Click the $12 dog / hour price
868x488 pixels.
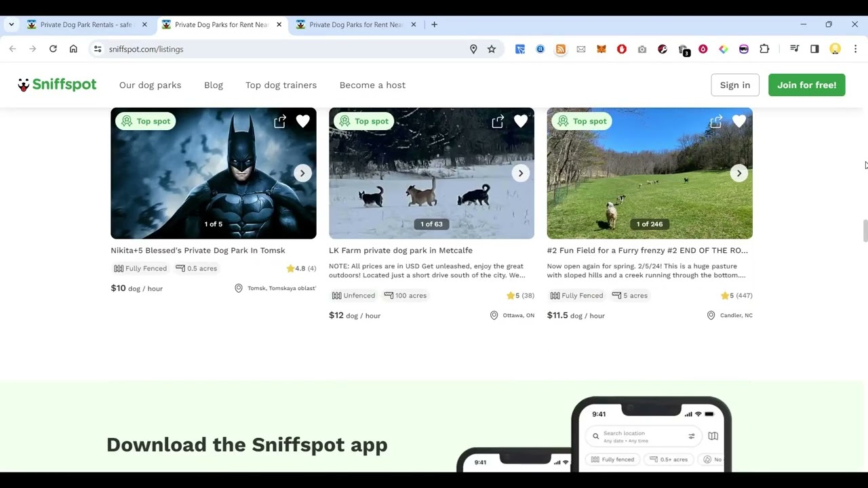(x=355, y=315)
